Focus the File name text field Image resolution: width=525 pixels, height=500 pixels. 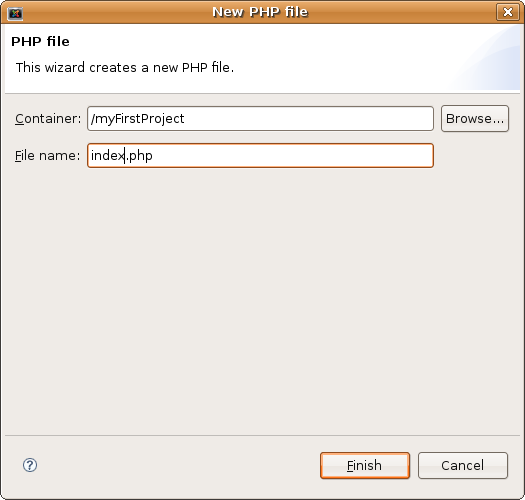tap(260, 156)
